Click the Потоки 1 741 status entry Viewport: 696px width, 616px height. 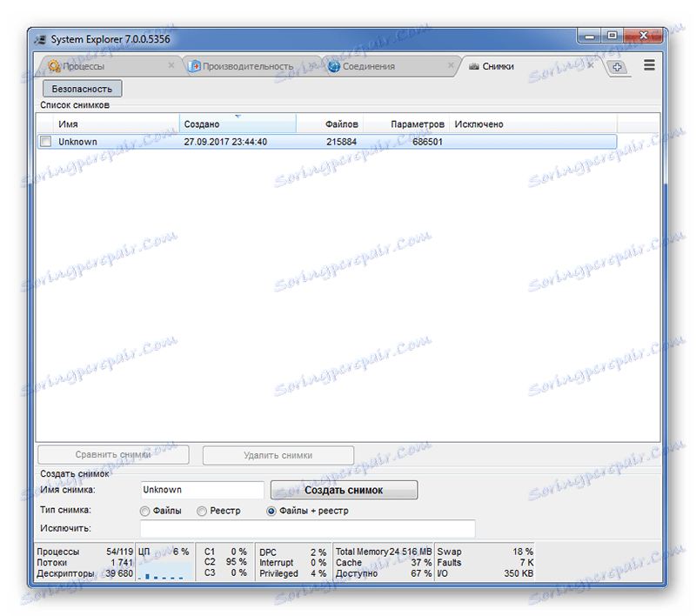pyautogui.click(x=84, y=562)
